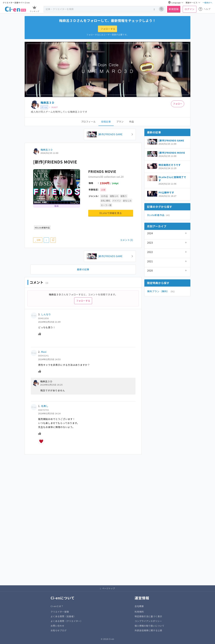Select the 投稿記事 tab

(106, 122)
